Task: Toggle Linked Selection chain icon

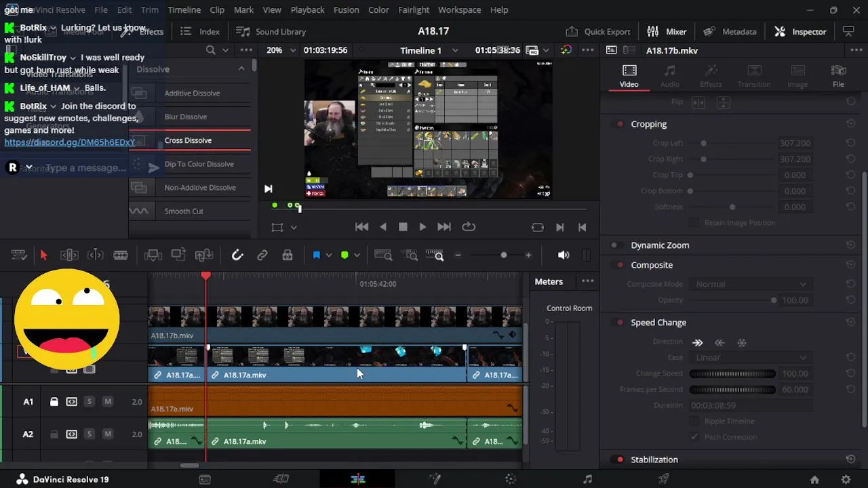Action: [262, 255]
